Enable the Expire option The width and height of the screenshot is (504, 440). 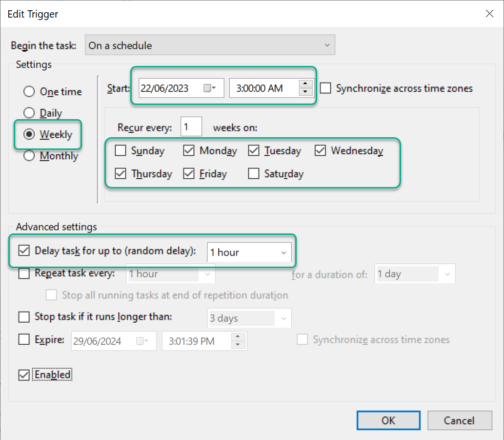(23, 340)
